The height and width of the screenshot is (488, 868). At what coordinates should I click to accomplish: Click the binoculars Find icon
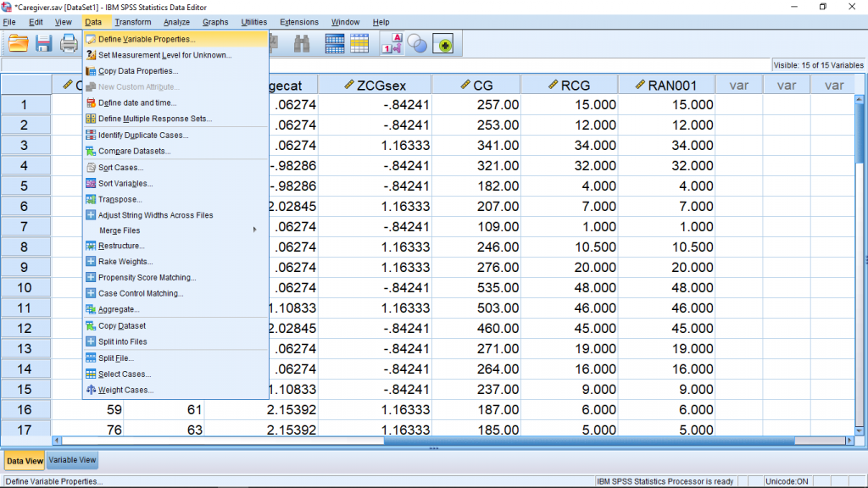[x=301, y=43]
